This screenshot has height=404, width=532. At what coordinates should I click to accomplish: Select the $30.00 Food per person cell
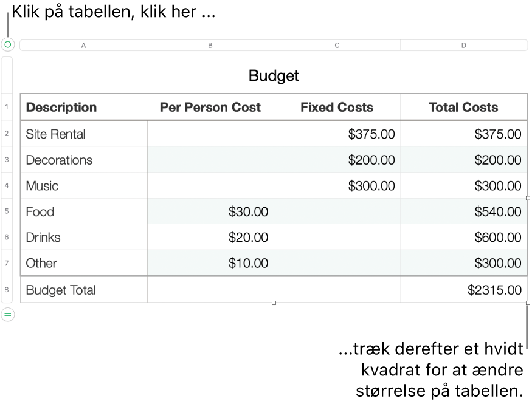(x=210, y=211)
